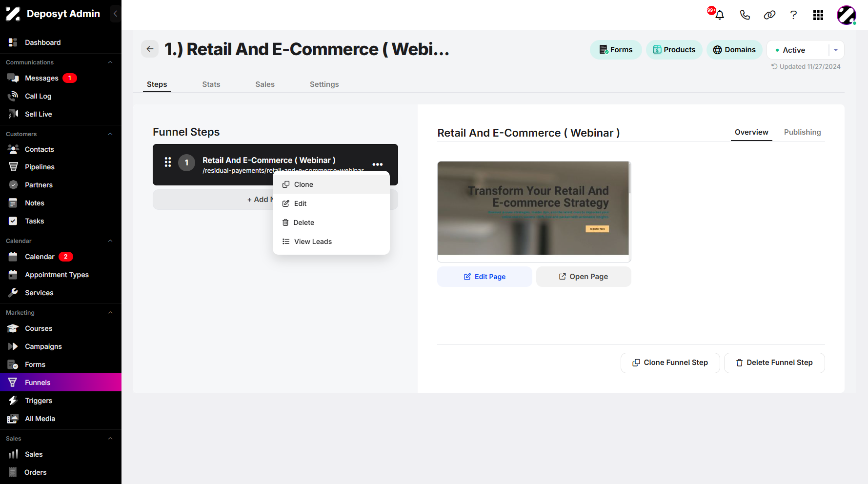
Task: Click the three-dot menu on funnel step
Action: (x=378, y=164)
